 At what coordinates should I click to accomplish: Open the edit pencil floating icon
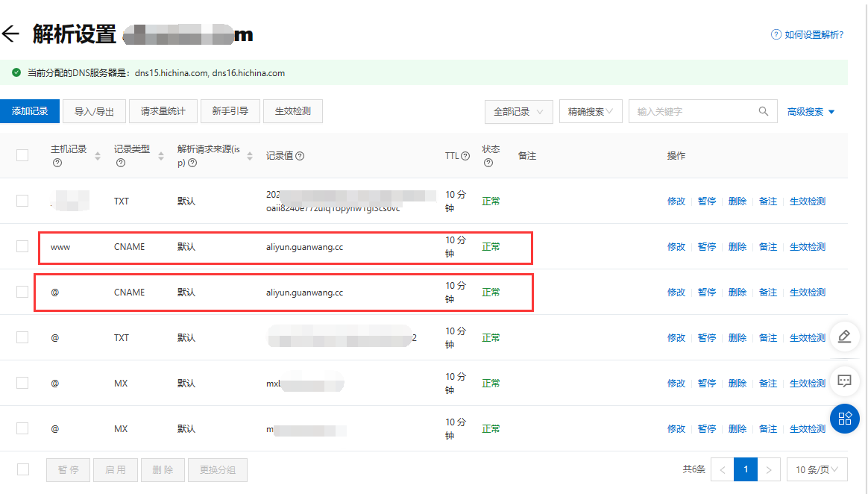(x=844, y=336)
